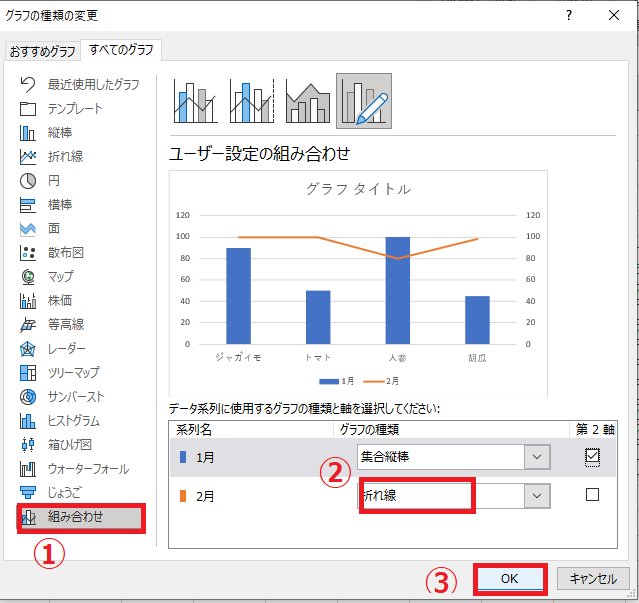Click the help question mark icon
The width and height of the screenshot is (639, 603).
click(x=569, y=15)
